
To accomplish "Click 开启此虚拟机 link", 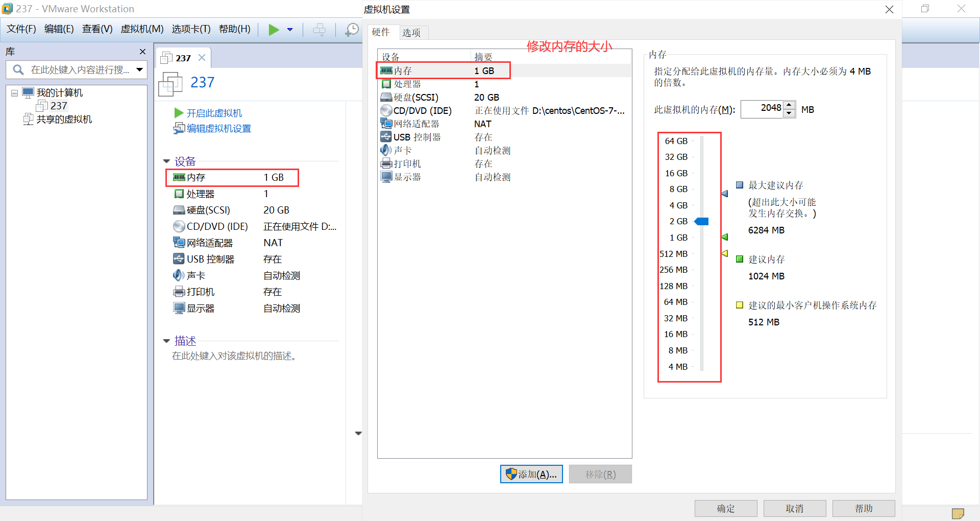I will pyautogui.click(x=214, y=113).
